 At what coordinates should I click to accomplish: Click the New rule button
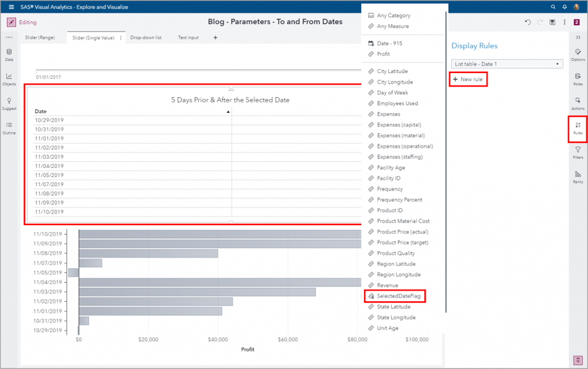click(468, 79)
